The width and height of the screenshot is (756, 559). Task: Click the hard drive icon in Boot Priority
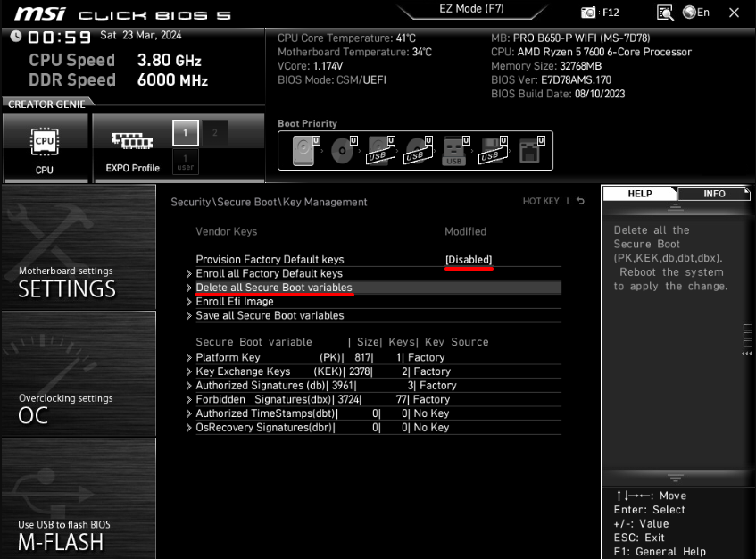(x=303, y=150)
